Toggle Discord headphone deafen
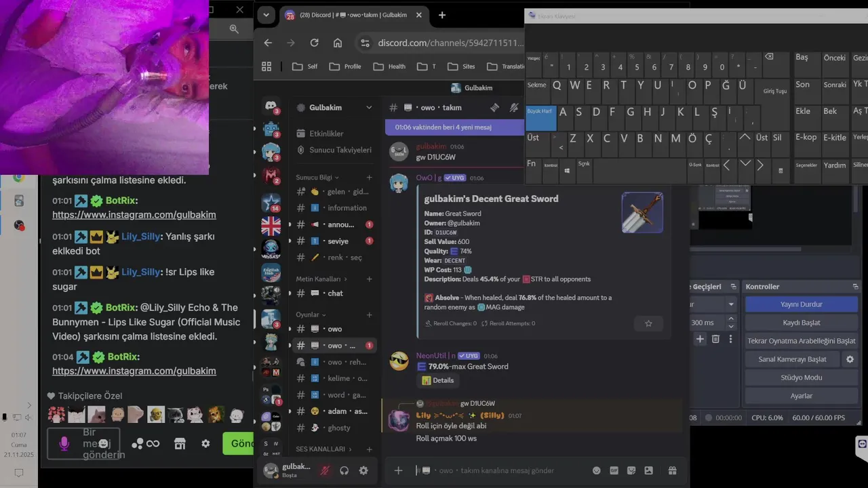Screen dimensions: 868x488 (344, 470)
